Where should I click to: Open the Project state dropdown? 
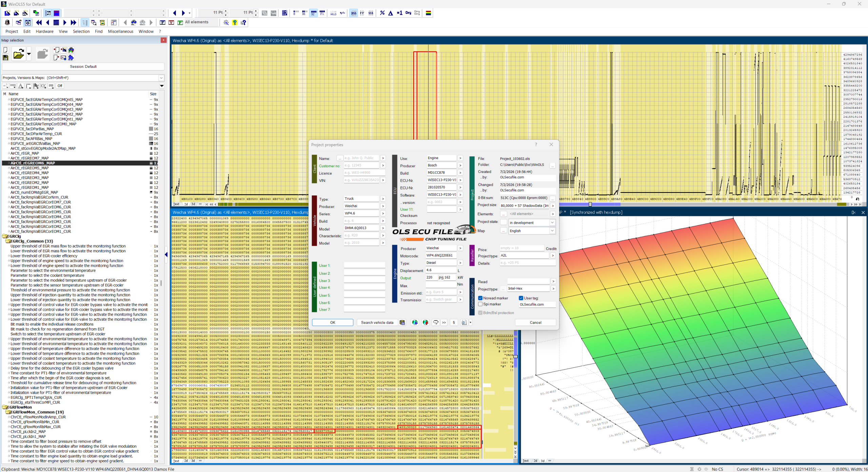(552, 222)
